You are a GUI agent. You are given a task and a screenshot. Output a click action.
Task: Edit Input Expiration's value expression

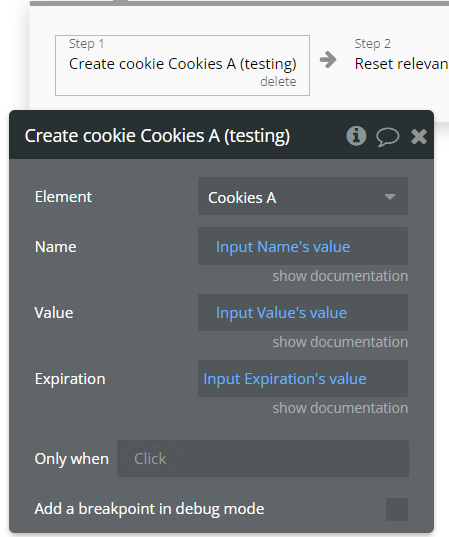[285, 379]
